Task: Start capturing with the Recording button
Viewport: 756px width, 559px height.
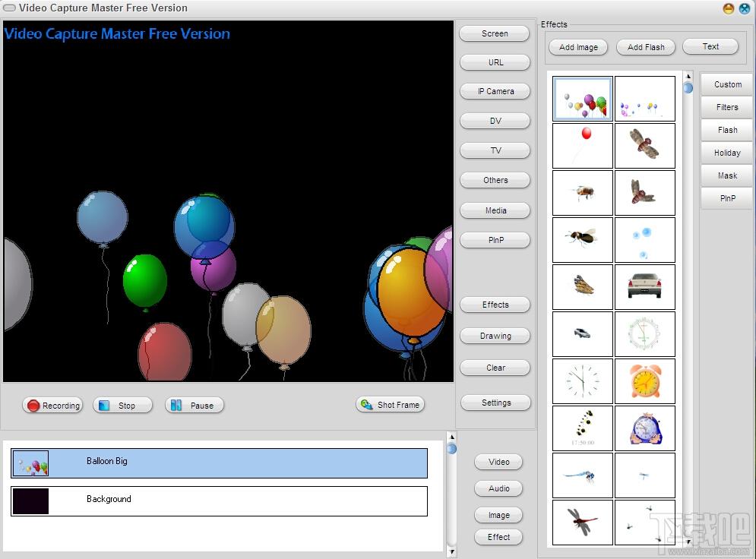Action: coord(52,406)
